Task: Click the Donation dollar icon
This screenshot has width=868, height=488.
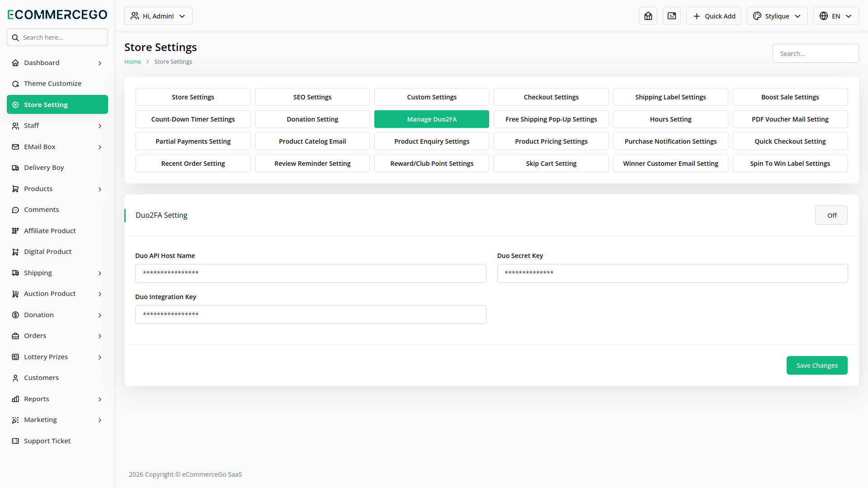Action: tap(15, 315)
